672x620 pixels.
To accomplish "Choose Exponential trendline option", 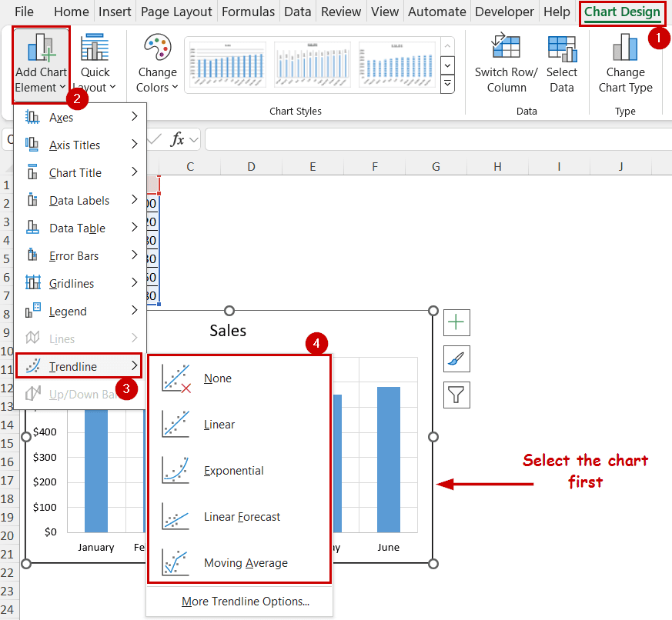I will [239, 471].
